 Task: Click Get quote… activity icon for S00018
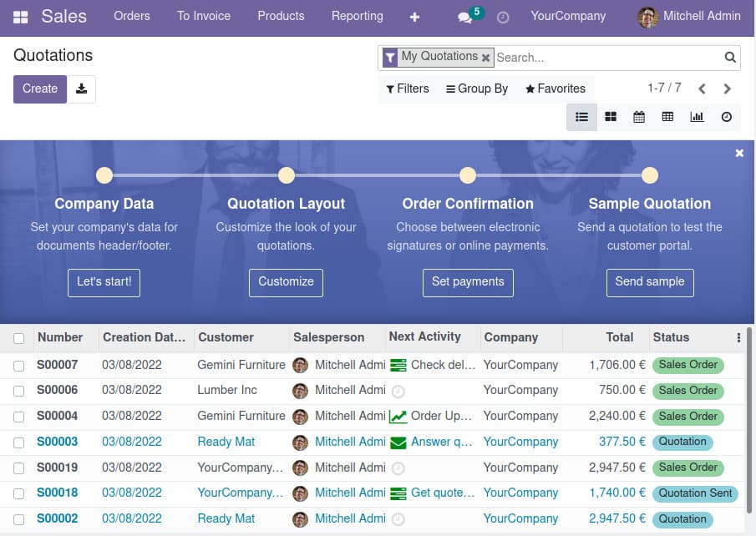398,493
